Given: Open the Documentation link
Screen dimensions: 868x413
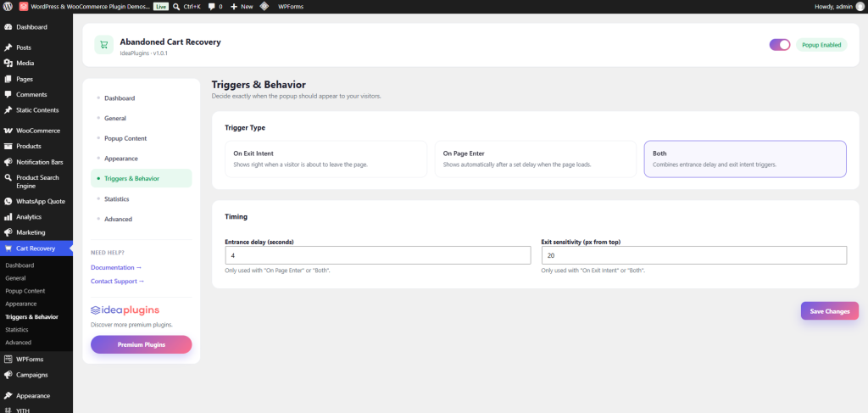Looking at the screenshot, I should (x=116, y=267).
